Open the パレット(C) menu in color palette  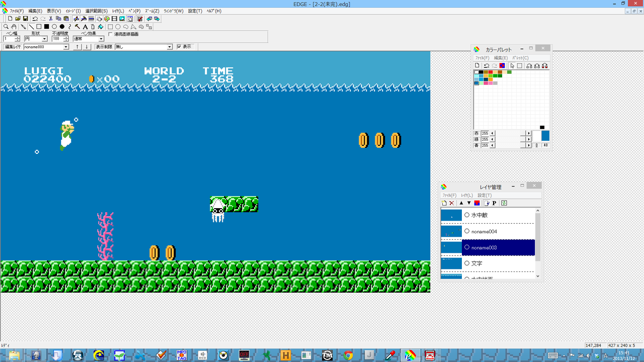click(520, 58)
